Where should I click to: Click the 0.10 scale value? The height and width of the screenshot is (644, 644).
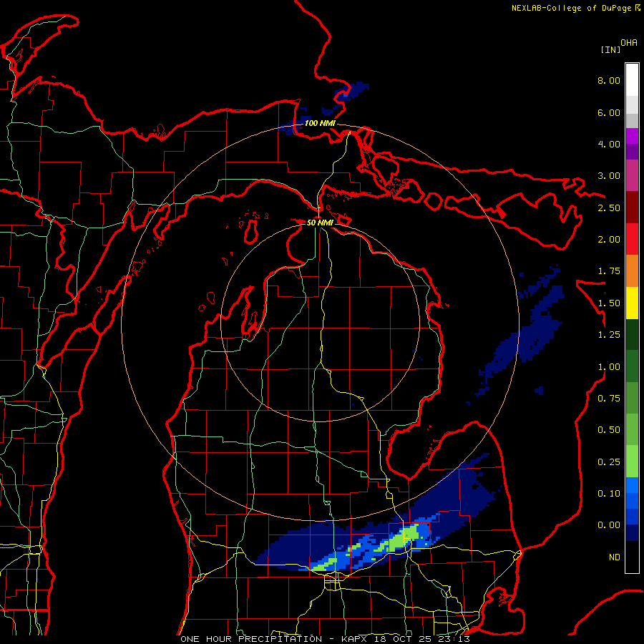point(609,494)
